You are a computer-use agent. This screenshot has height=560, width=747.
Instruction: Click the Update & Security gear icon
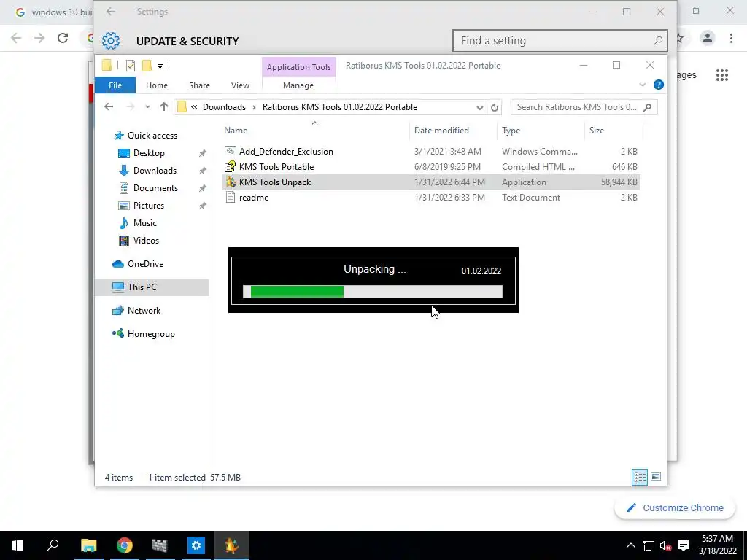111,41
